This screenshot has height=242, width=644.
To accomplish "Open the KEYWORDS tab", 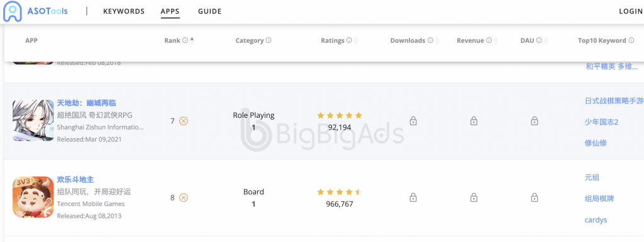I will [124, 11].
